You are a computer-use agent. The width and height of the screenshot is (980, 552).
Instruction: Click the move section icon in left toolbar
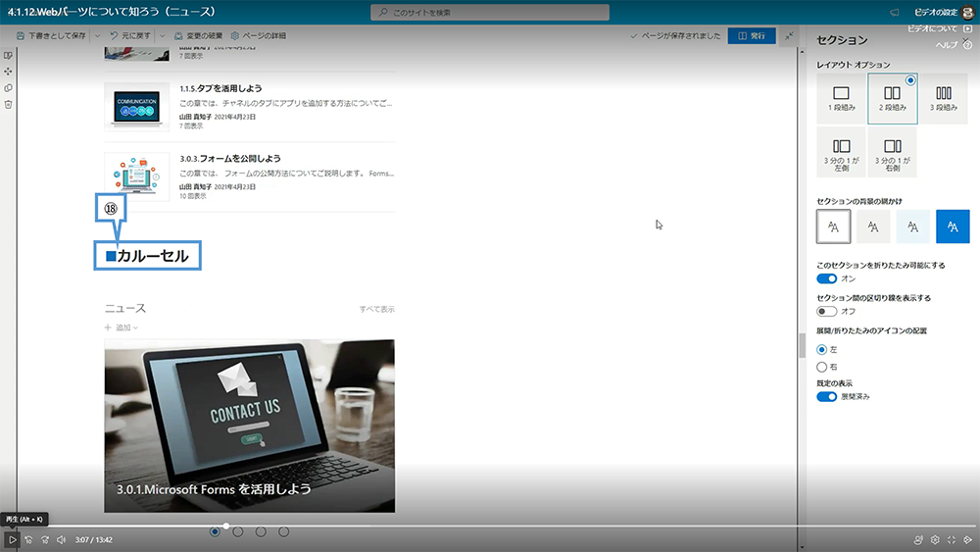pos(8,72)
